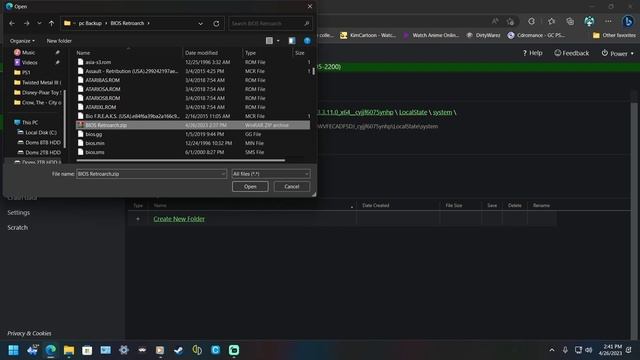Select the Bio F.R.E.A.K.S. (USA) file
The width and height of the screenshot is (640, 360).
193,116
